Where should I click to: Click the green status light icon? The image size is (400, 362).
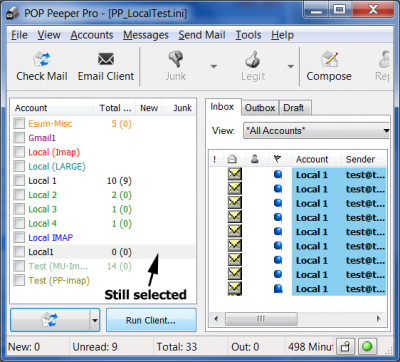(367, 347)
